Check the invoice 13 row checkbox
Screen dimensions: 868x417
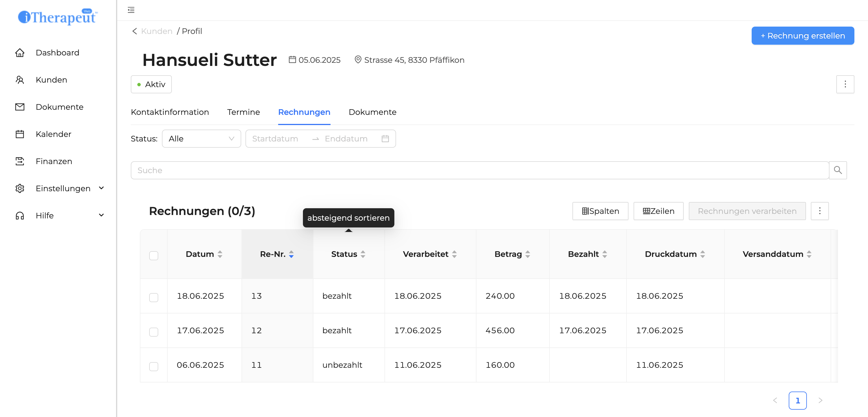pos(154,297)
